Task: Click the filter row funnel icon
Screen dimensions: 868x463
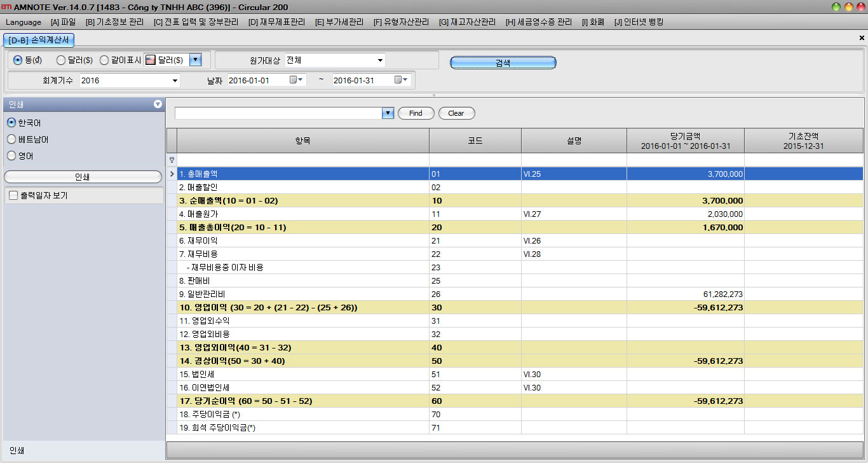Action: point(172,160)
